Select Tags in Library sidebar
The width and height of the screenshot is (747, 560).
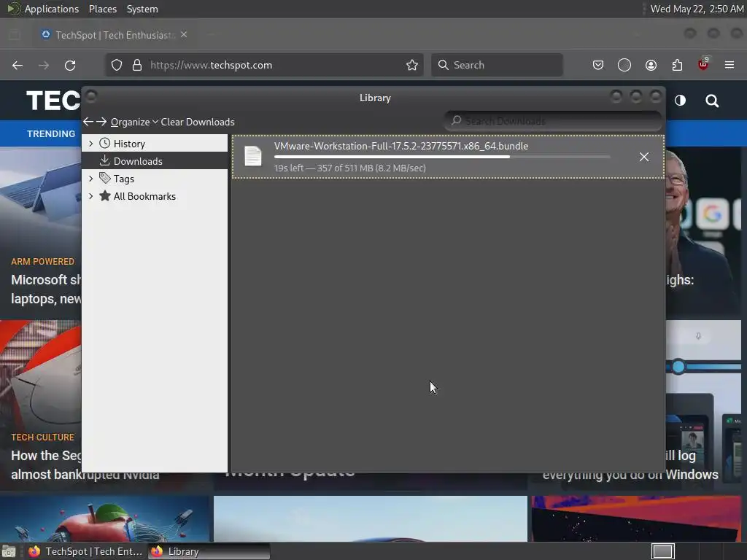click(x=155, y=179)
